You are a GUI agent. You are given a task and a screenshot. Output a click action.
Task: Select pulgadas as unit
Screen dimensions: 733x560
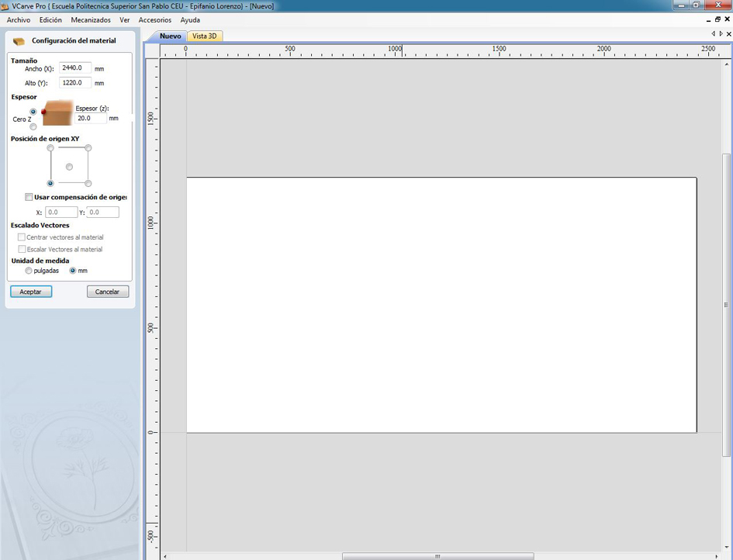(x=29, y=271)
